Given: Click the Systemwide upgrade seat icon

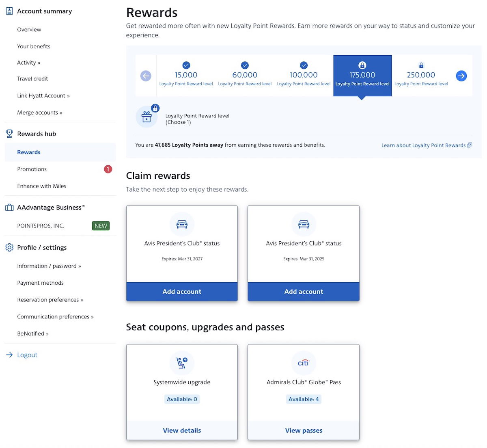Looking at the screenshot, I should (182, 363).
